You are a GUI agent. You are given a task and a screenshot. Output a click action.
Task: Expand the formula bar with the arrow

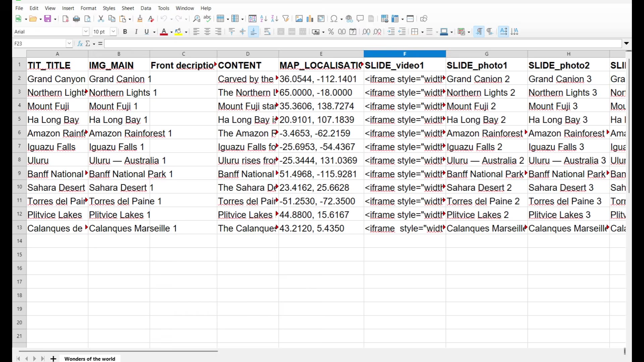626,44
